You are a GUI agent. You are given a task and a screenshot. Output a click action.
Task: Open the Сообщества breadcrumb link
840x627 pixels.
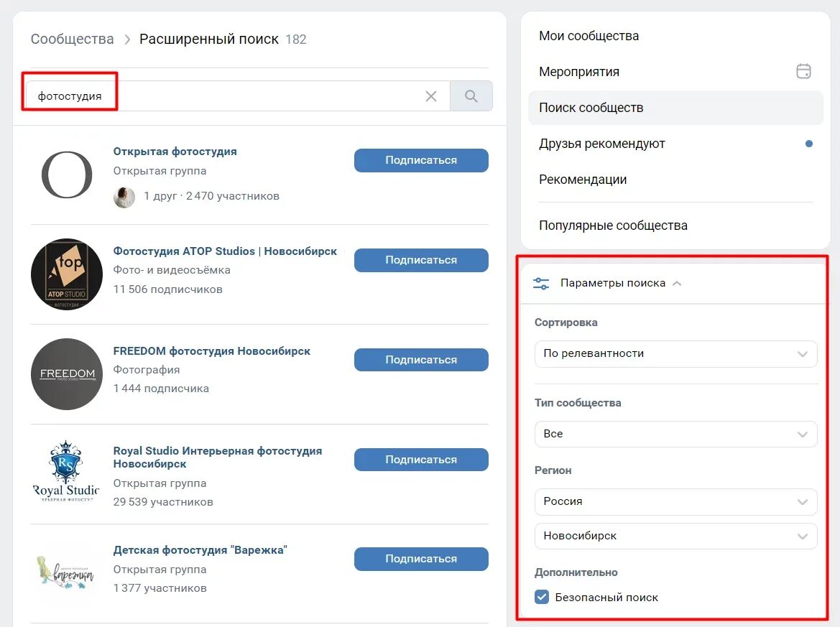73,39
